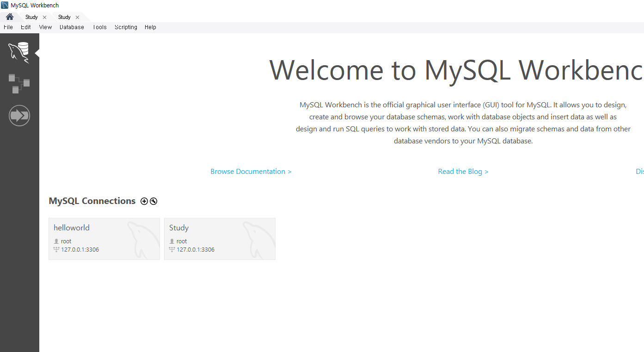Open the Tools menu
The height and width of the screenshot is (352, 644).
(99, 27)
